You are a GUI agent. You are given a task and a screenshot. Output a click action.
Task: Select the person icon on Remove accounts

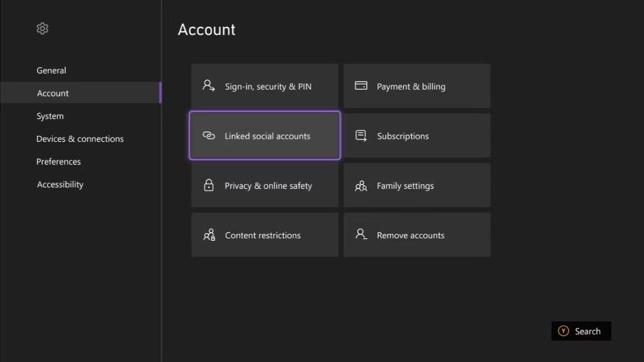[x=361, y=235]
